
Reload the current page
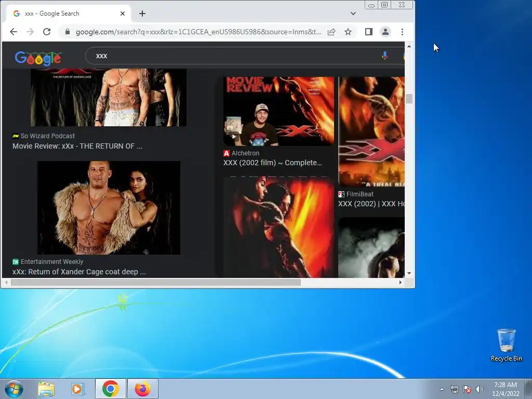coord(47,32)
